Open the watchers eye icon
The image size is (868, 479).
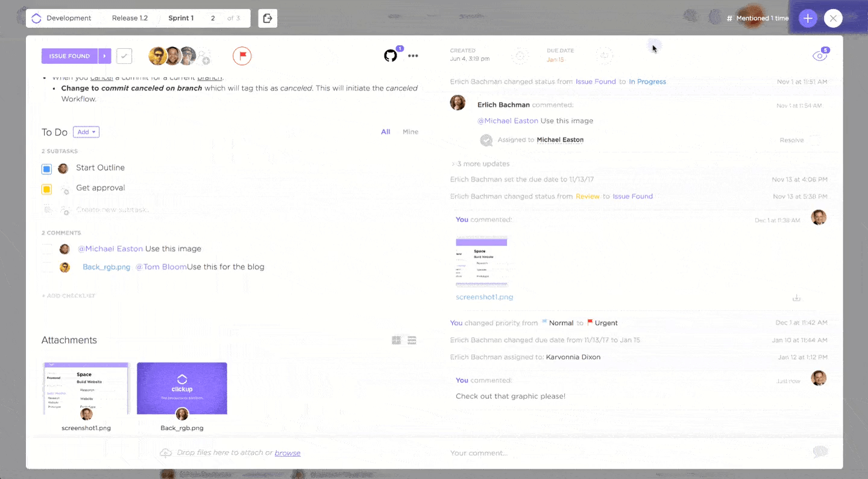[x=820, y=56]
